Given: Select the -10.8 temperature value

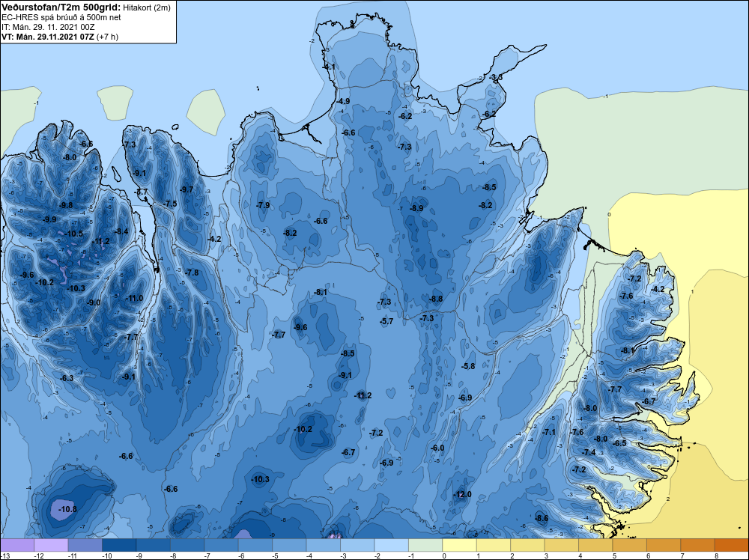Looking at the screenshot, I should 68,509.
